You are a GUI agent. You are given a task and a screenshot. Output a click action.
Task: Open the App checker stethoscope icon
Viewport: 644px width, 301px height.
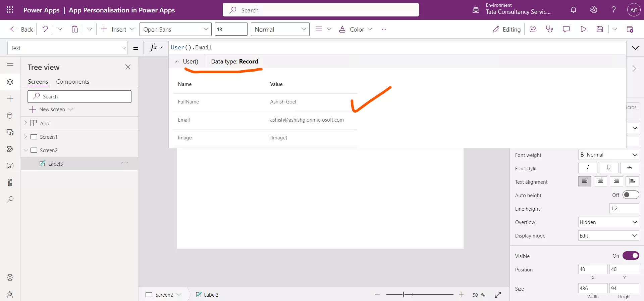coord(549,29)
